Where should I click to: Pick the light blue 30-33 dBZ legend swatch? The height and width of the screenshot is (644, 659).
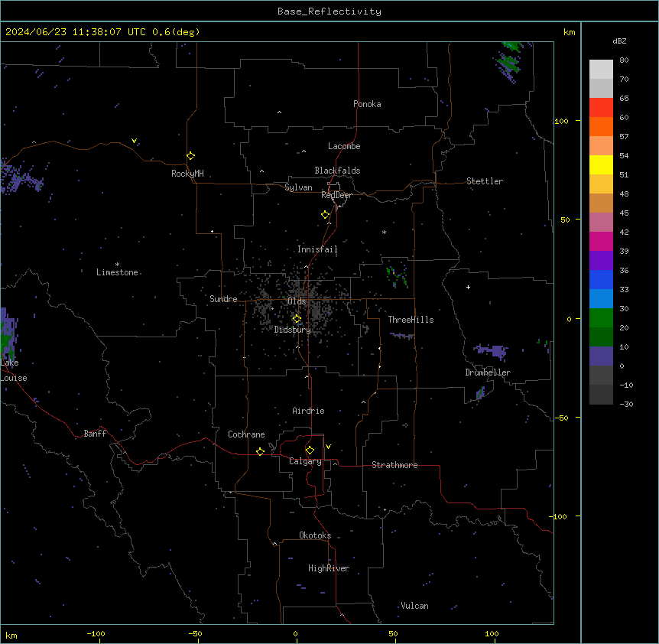coord(601,299)
